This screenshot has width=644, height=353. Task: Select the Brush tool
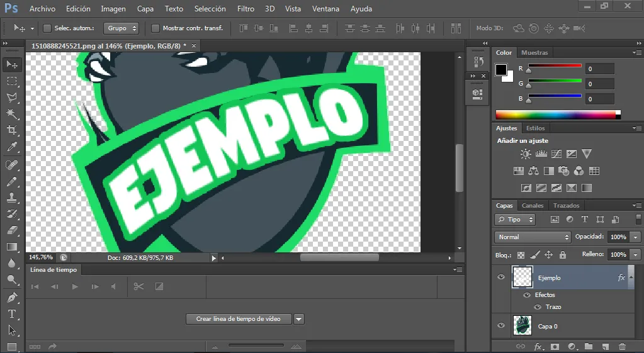coord(12,181)
